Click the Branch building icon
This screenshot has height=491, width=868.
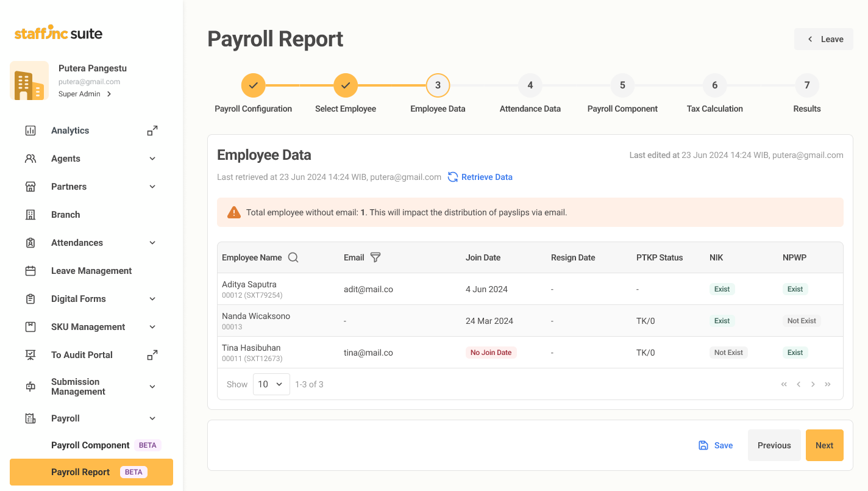(30, 215)
